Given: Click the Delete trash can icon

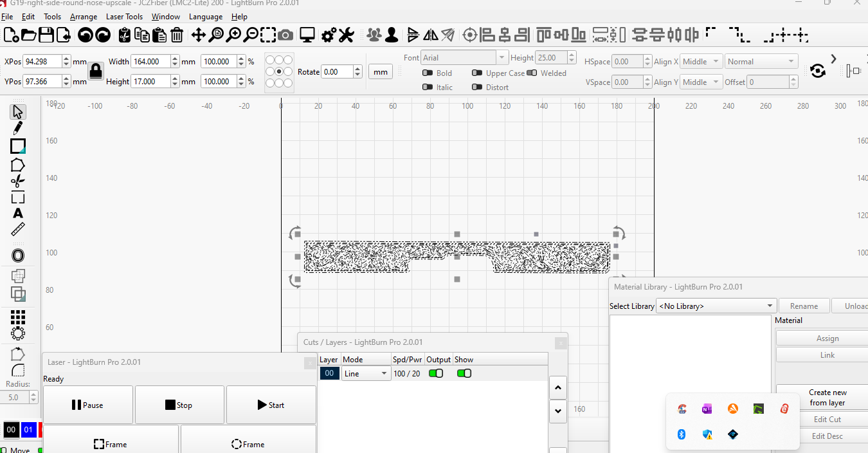Looking at the screenshot, I should (177, 35).
